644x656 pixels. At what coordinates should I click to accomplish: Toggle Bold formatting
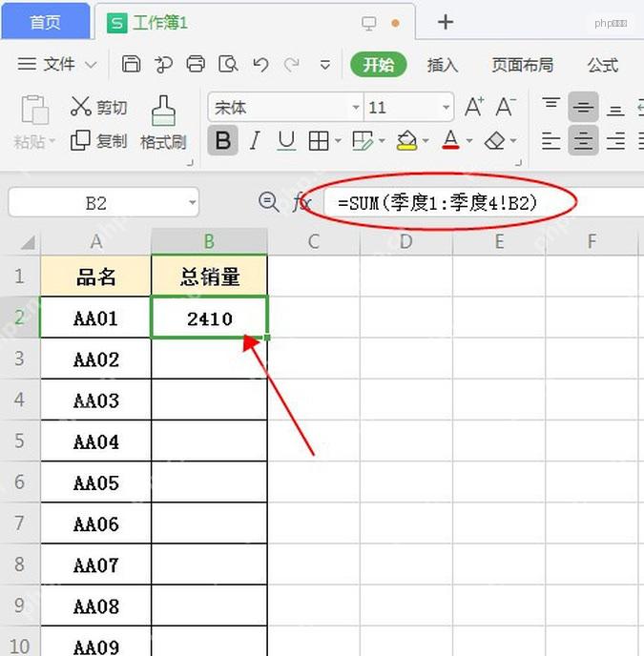(x=222, y=140)
